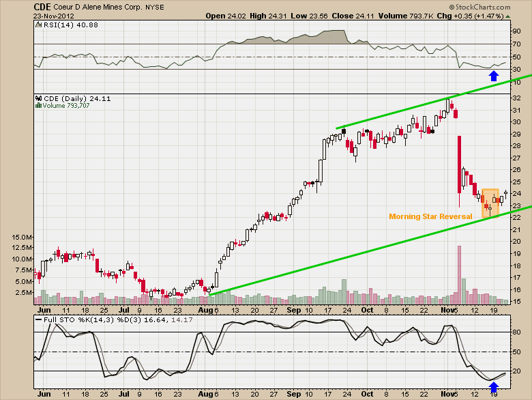
Task: Click the tallest volume bar in November
Action: coord(460,275)
